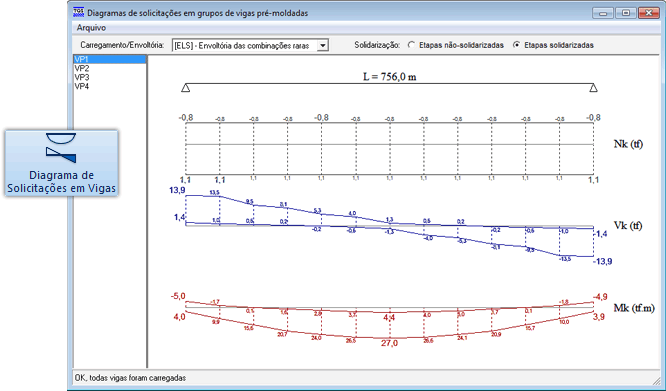Click the Diagrama de Solicitações em Vigas icon
The image size is (666, 391).
click(x=61, y=163)
